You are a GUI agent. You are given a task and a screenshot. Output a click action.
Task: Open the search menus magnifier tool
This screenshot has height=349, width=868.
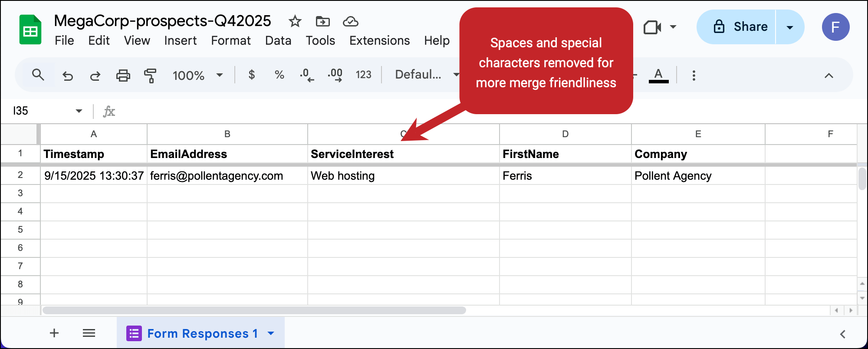38,75
